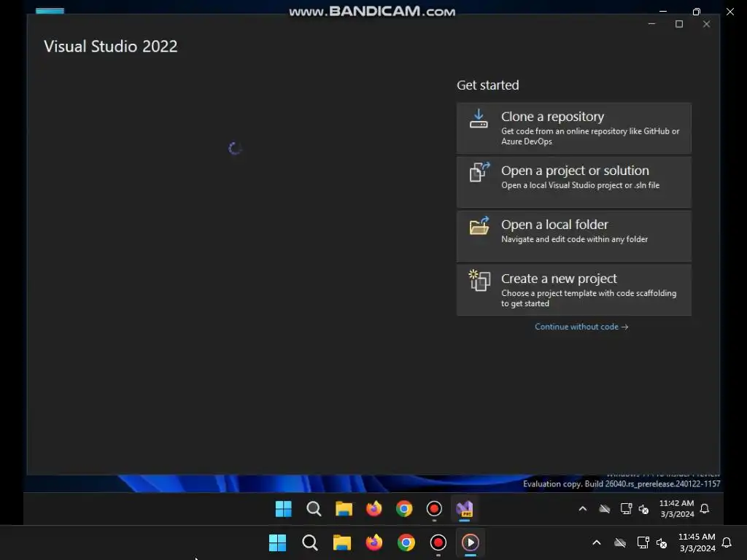Open the Clone a repository card
Screen dimensions: 747x560
[573, 128]
